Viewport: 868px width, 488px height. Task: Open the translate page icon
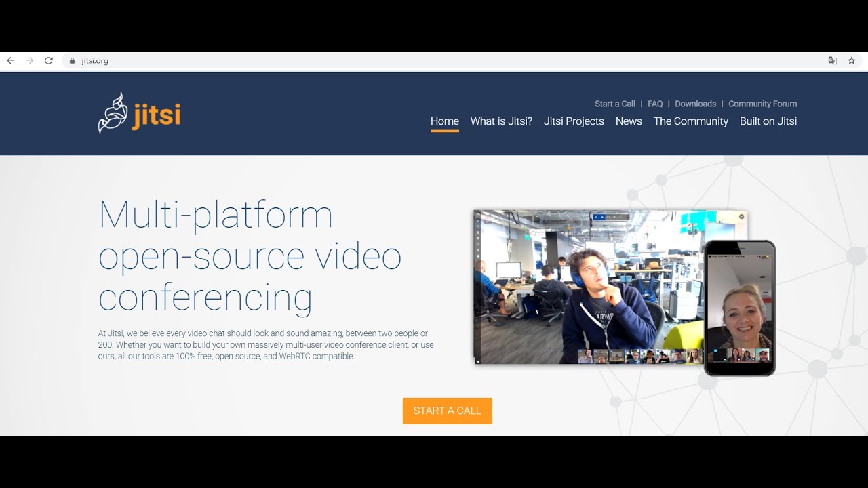click(833, 61)
